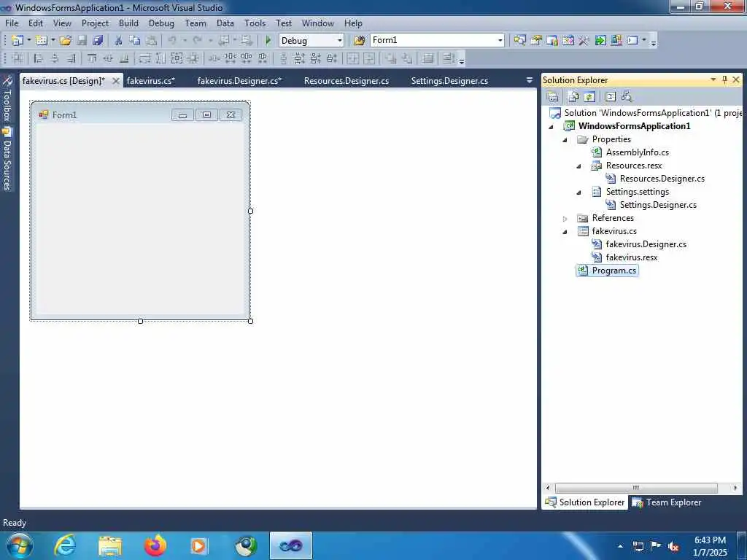Open the active documents tab list dropdown
The width and height of the screenshot is (747, 560).
pos(530,80)
